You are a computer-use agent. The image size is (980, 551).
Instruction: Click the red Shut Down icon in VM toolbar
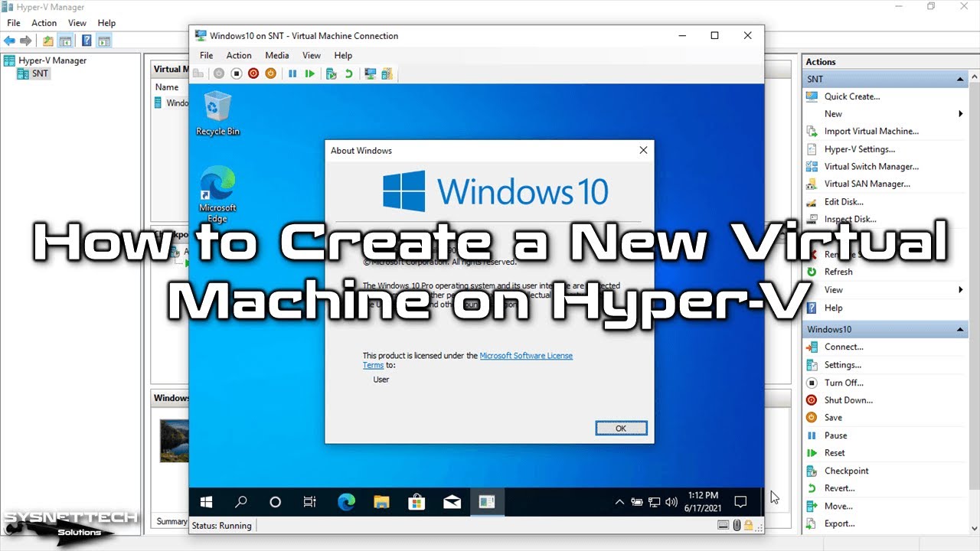pyautogui.click(x=253, y=73)
